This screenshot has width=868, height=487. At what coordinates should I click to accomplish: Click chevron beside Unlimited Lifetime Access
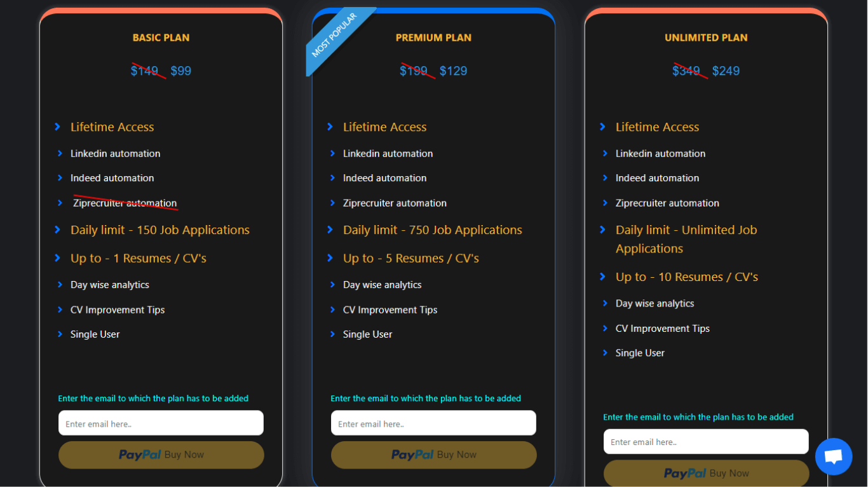pyautogui.click(x=602, y=127)
